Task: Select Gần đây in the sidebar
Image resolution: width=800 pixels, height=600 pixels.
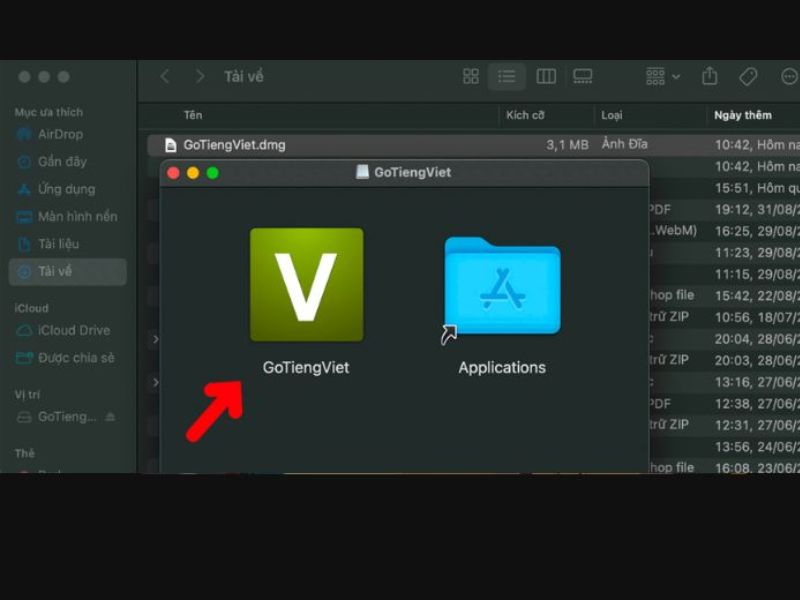Action: point(52,162)
